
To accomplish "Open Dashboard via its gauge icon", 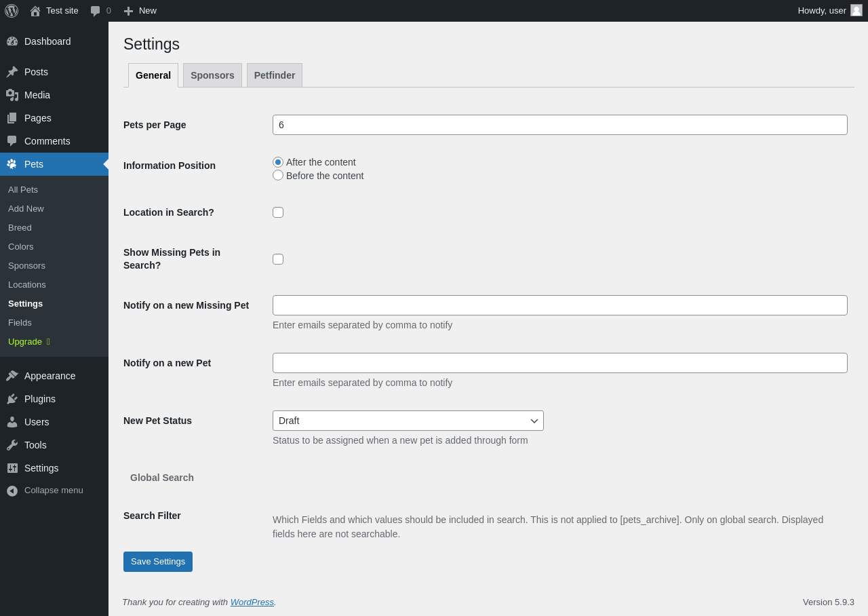I will [x=12, y=41].
